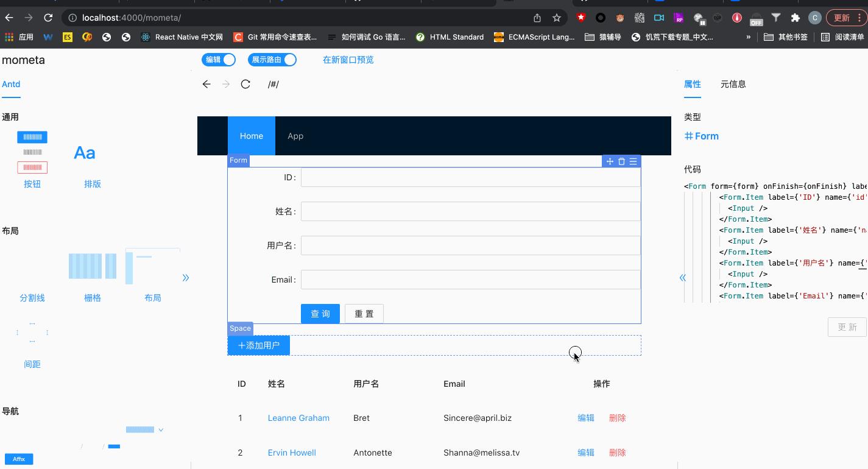Delete the Form block via trash icon
The width and height of the screenshot is (868, 469).
[621, 161]
